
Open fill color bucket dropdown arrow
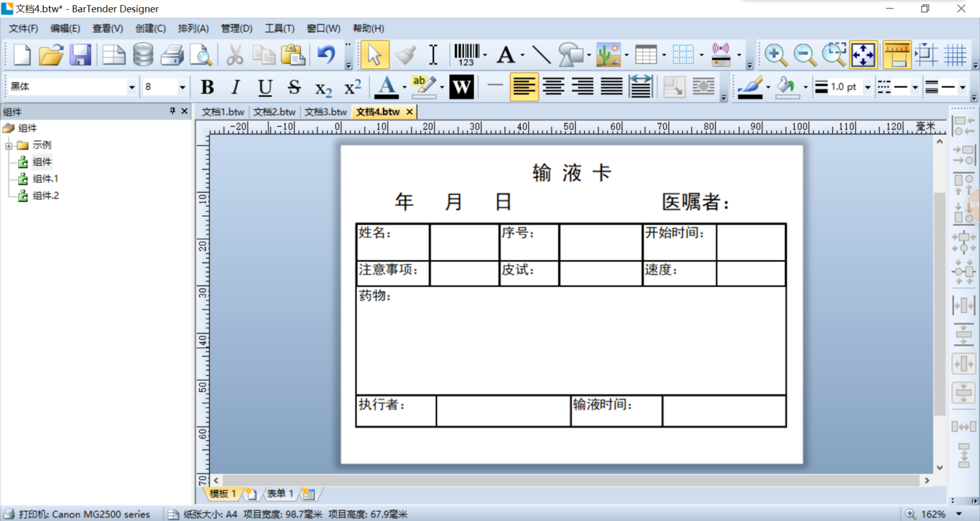click(x=806, y=87)
